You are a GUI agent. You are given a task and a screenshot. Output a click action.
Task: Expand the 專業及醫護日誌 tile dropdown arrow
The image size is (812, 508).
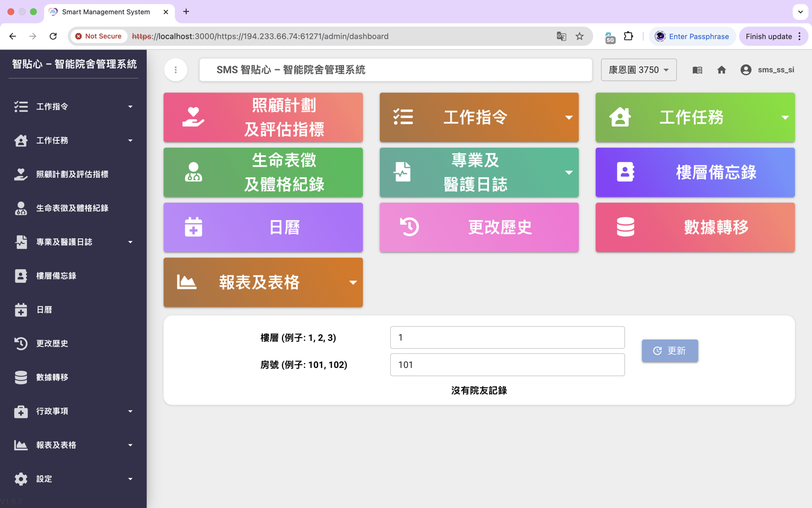[569, 172]
